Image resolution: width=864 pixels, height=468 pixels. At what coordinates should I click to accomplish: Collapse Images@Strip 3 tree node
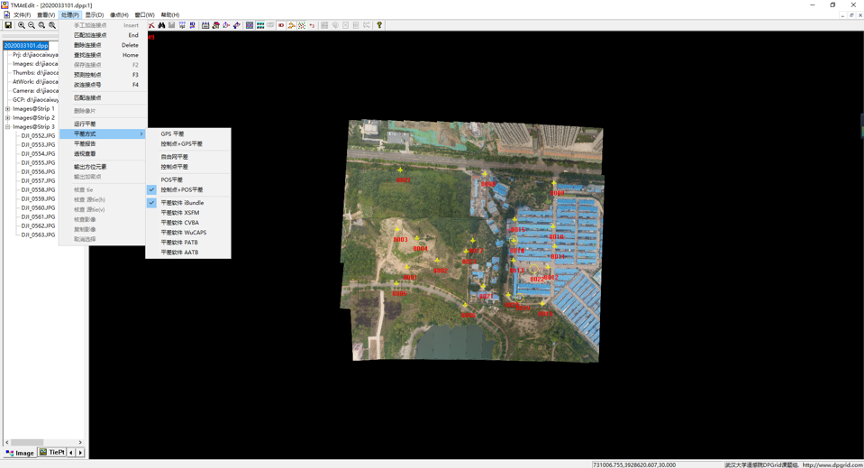pos(8,127)
